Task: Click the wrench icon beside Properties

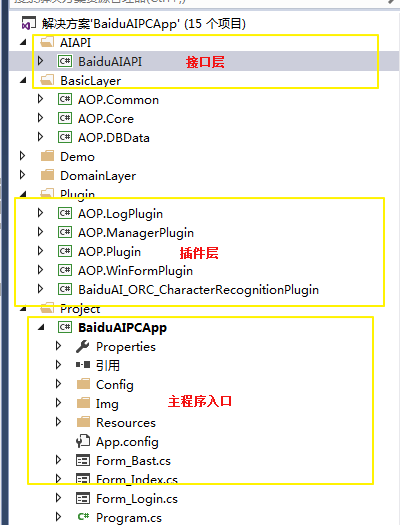Action: (83, 347)
